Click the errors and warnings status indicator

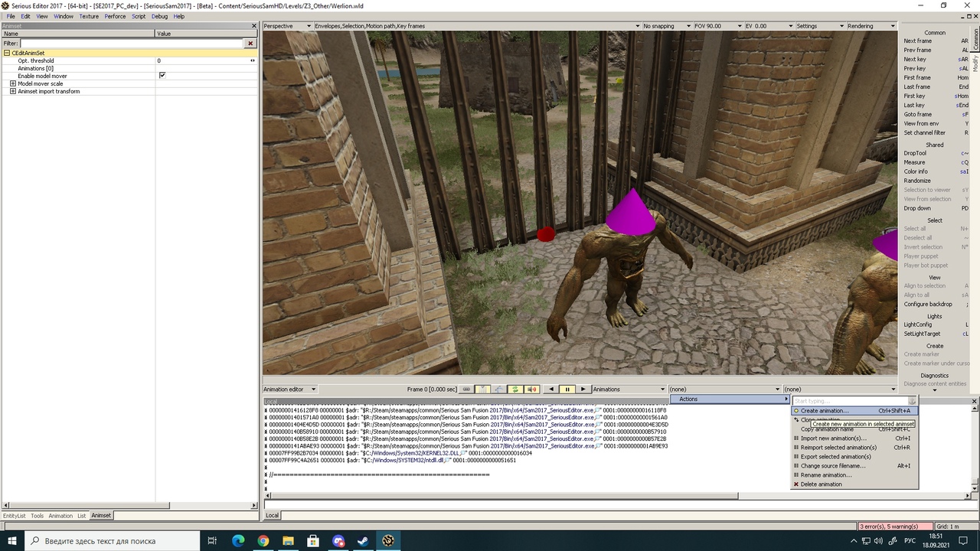click(894, 527)
